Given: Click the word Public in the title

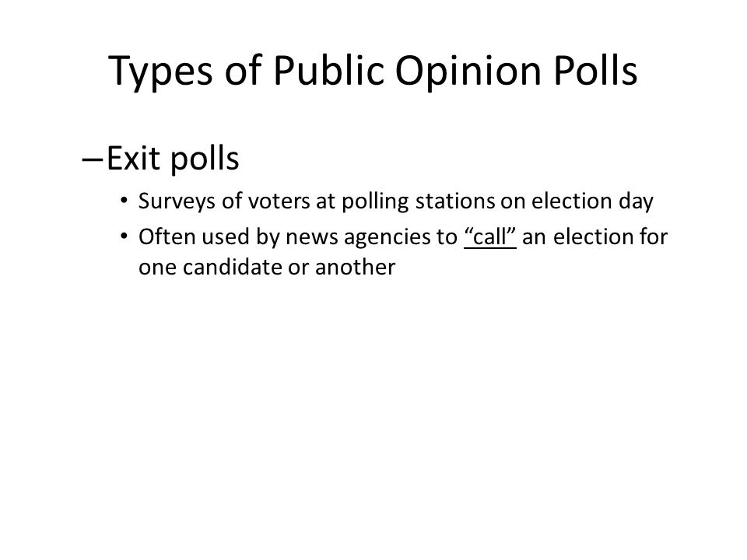Looking at the screenshot, I should (x=328, y=70).
